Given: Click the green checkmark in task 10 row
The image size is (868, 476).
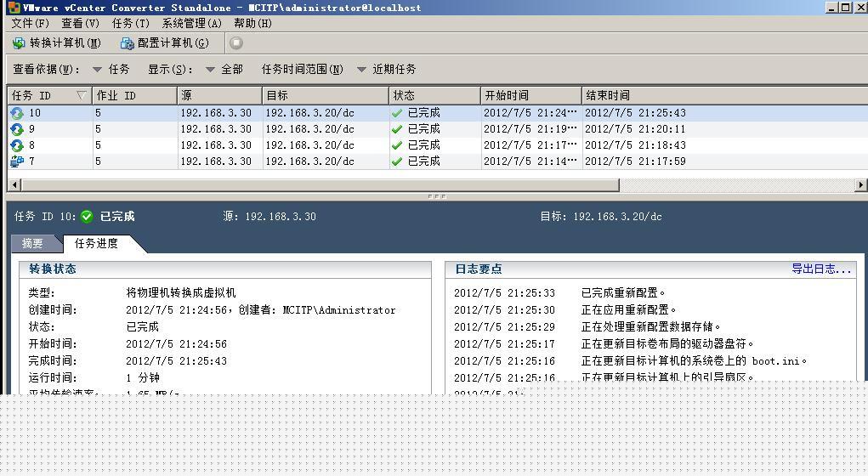Looking at the screenshot, I should [x=397, y=113].
